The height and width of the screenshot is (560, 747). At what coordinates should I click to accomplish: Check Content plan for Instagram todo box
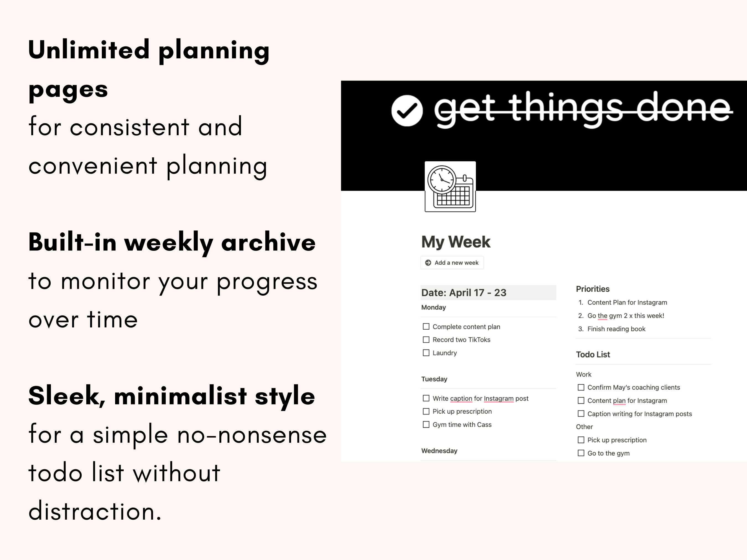click(581, 401)
